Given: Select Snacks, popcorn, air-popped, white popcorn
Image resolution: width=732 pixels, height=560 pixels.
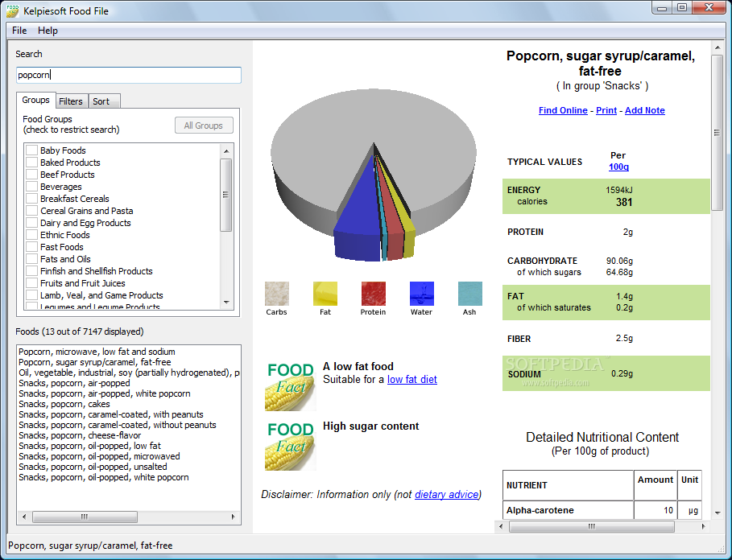Looking at the screenshot, I should (105, 393).
